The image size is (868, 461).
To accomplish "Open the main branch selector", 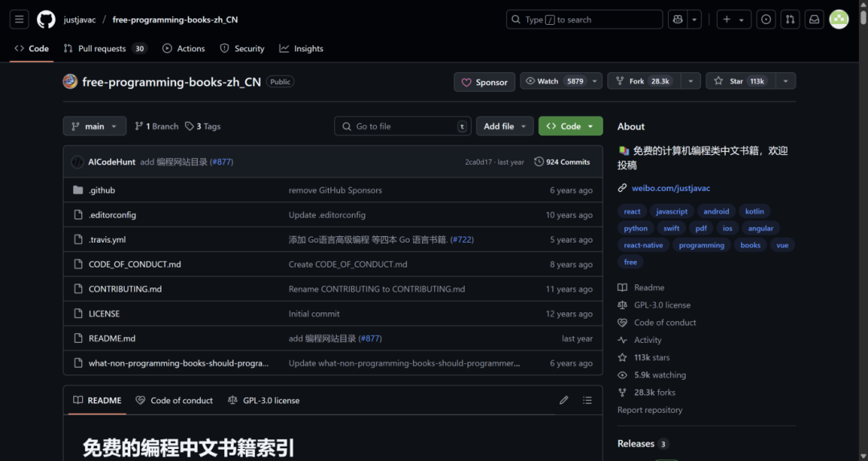I will 95,126.
